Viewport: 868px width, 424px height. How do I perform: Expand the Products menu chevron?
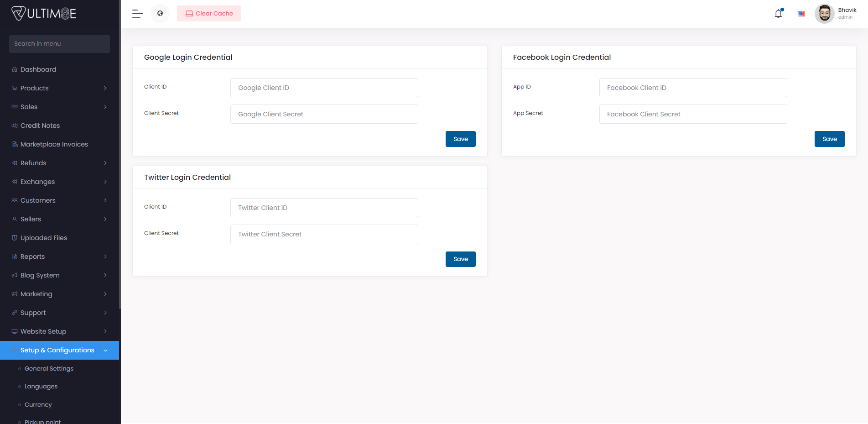pyautogui.click(x=105, y=88)
